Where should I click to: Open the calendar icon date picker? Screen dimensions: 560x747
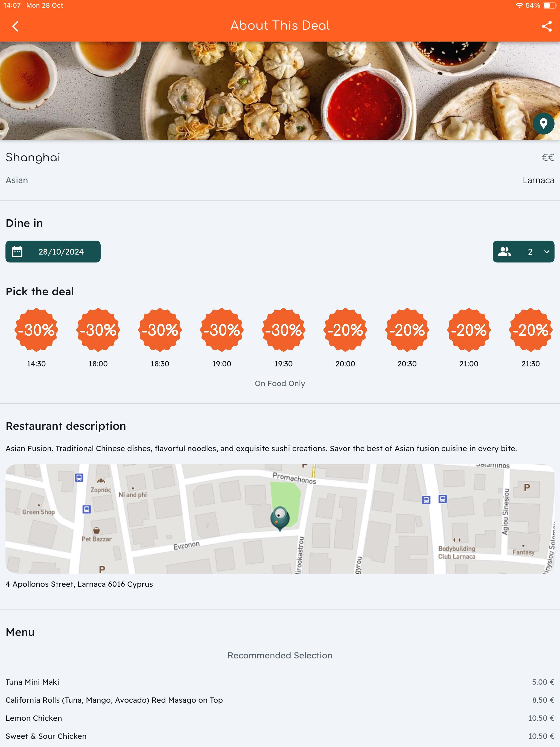coord(17,252)
